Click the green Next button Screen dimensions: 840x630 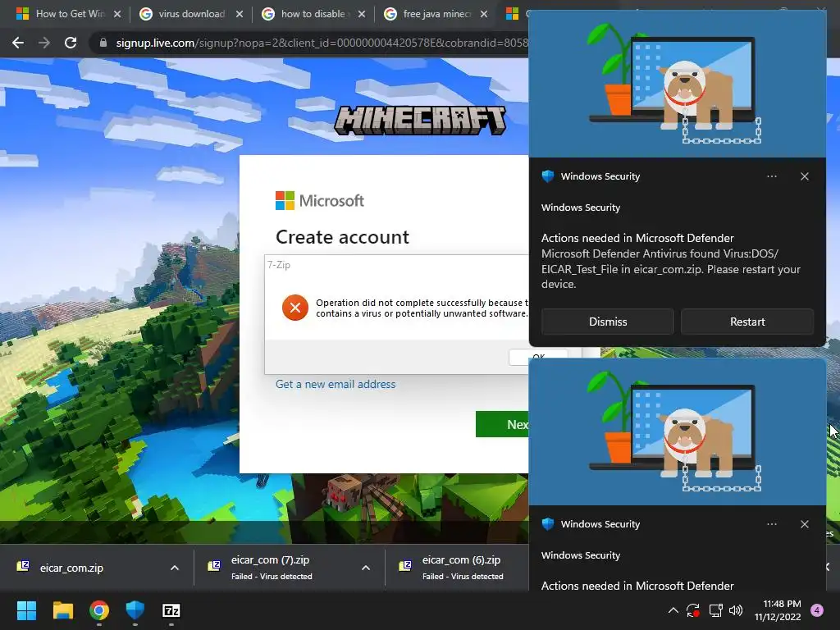point(503,424)
